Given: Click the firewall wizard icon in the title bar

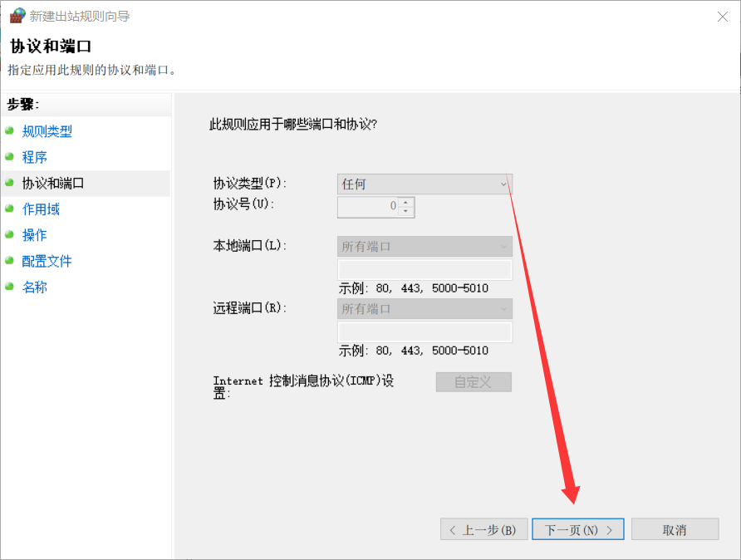Looking at the screenshot, I should pyautogui.click(x=17, y=15).
